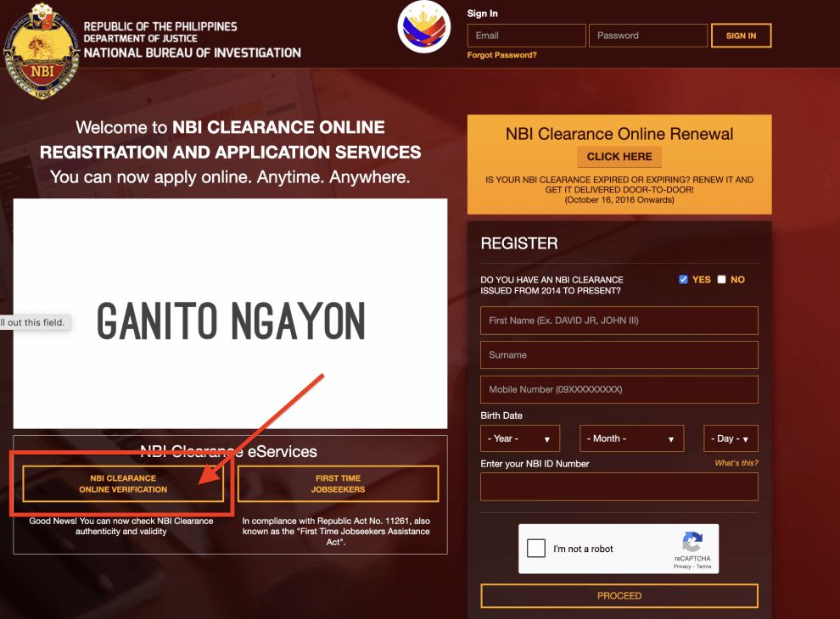Image resolution: width=840 pixels, height=619 pixels.
Task: Tick the I'm not a robot checkbox
Action: pos(535,548)
